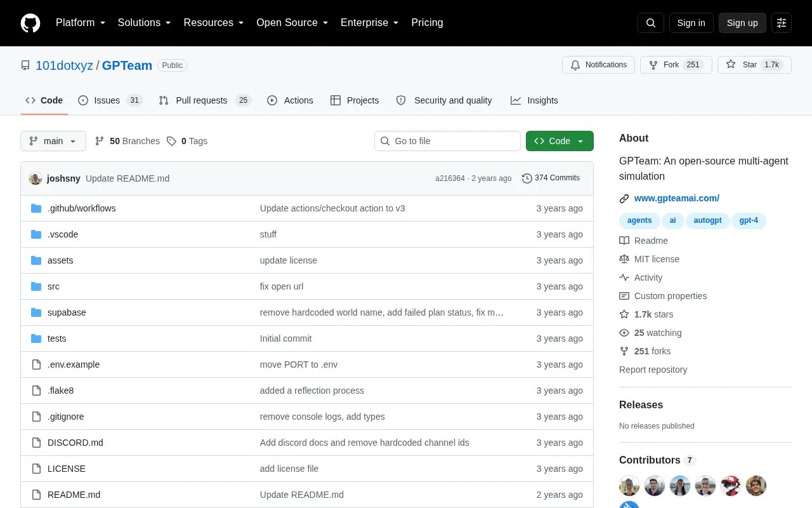This screenshot has width=812, height=508.
Task: Open the green Code dropdown button
Action: [560, 141]
